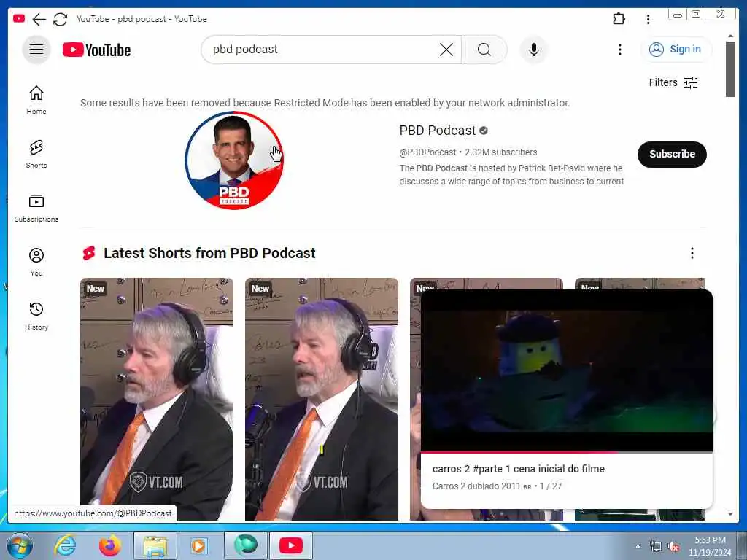The image size is (747, 560).
Task: Click restricted mode notice text
Action: tap(325, 103)
